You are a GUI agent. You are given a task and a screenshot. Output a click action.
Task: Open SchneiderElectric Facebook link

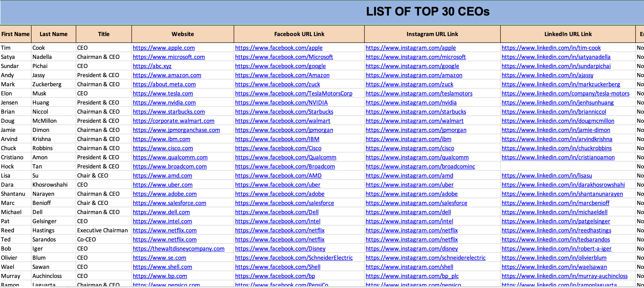click(294, 258)
